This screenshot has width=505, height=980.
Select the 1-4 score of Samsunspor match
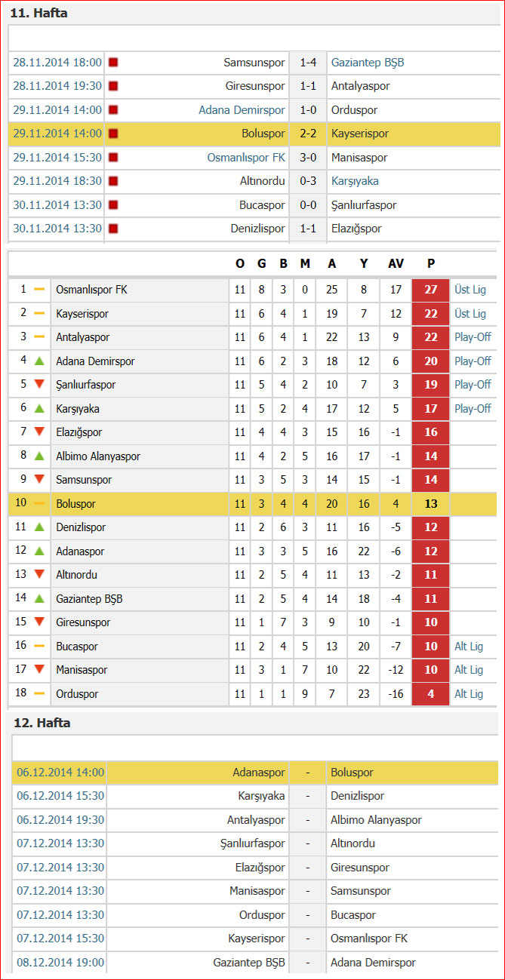308,63
